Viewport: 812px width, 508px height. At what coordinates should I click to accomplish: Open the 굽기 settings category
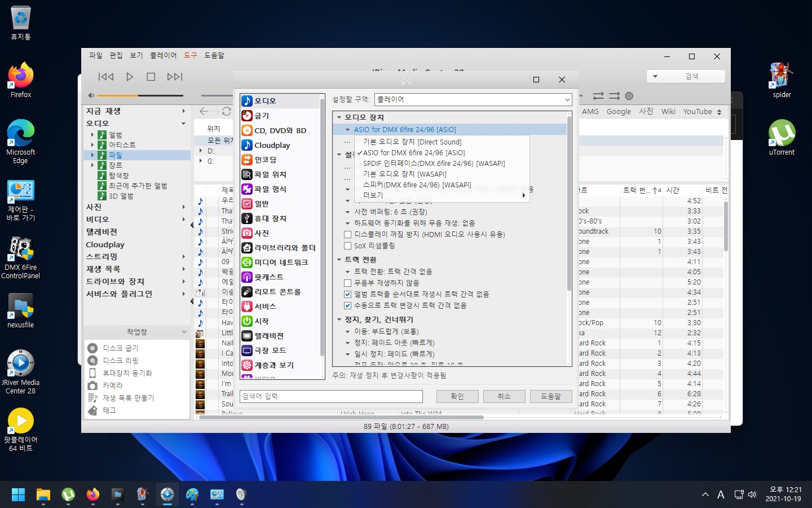tap(280, 116)
